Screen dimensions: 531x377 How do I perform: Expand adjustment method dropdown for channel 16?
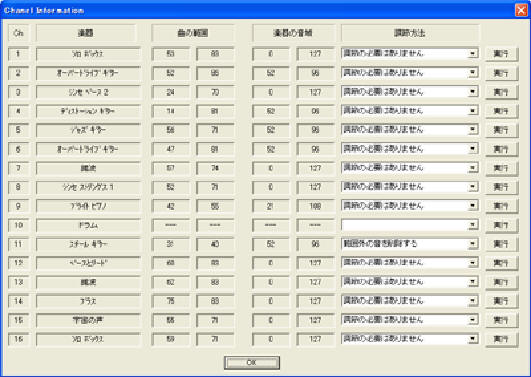tap(410, 338)
